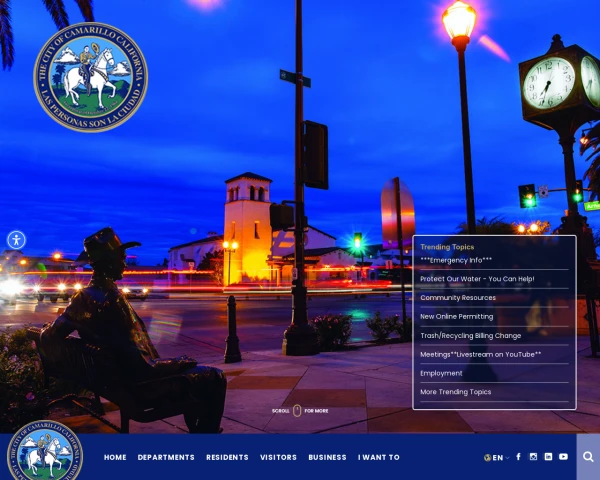
Task: Select Visitors in the navigation bar
Action: pyautogui.click(x=278, y=457)
